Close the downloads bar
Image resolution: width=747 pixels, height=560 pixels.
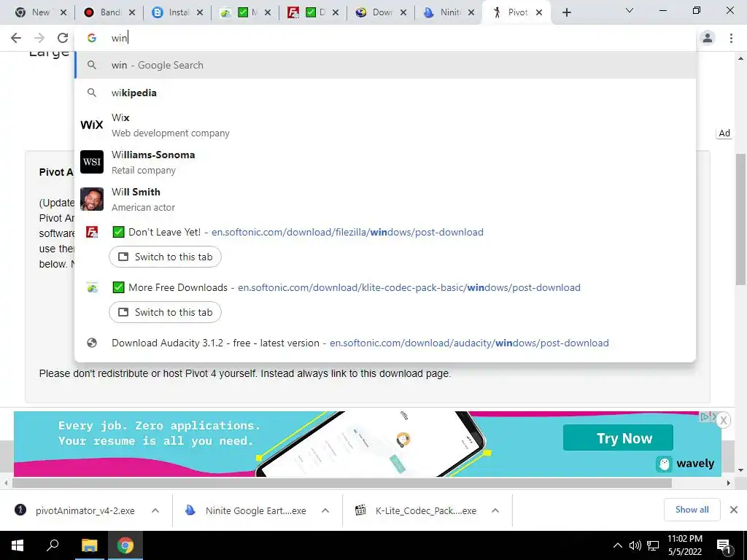(734, 510)
